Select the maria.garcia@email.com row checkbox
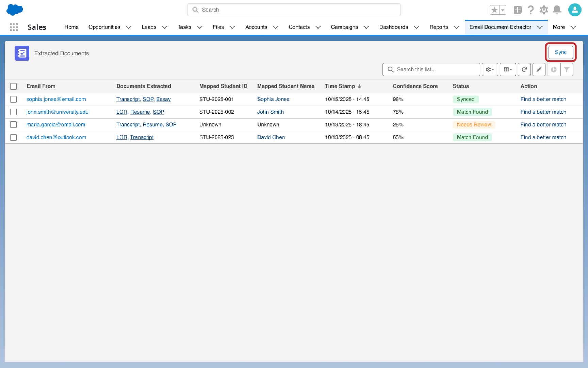Screen dimensions: 588x368 point(14,125)
